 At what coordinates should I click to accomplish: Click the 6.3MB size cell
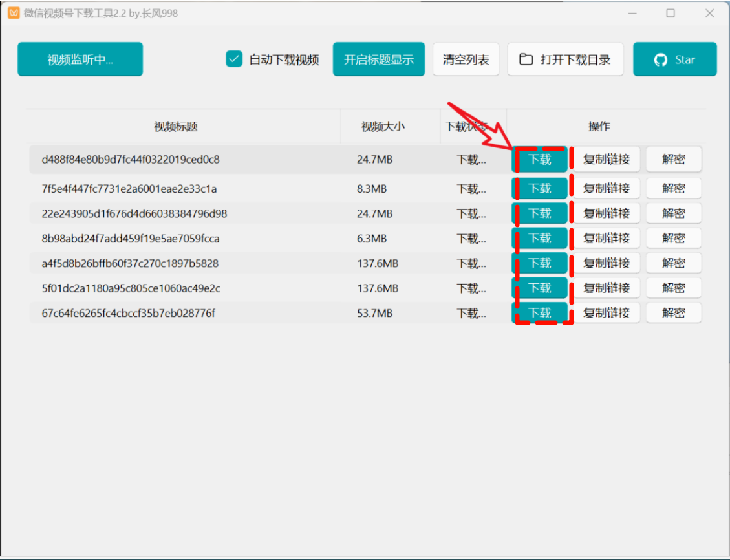pyautogui.click(x=372, y=239)
